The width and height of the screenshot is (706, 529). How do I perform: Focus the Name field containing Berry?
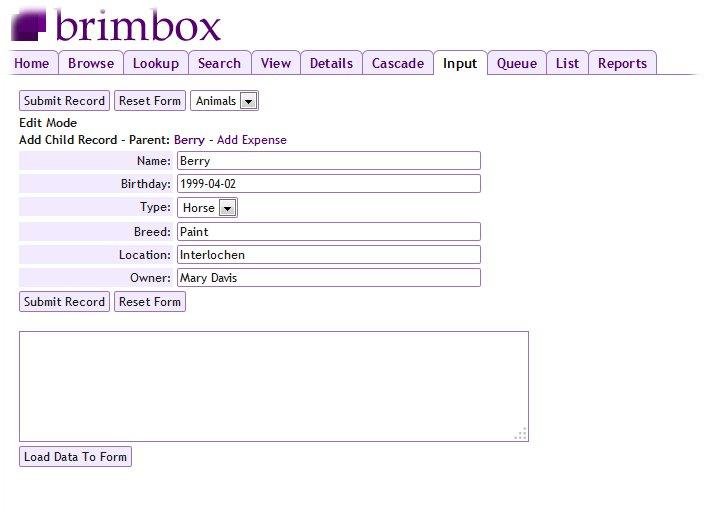click(x=329, y=161)
